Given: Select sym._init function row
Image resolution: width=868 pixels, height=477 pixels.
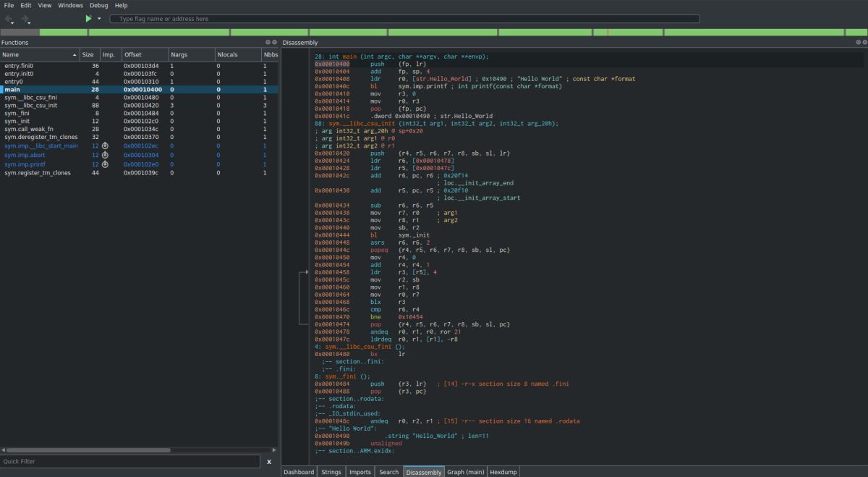Looking at the screenshot, I should [x=139, y=121].
